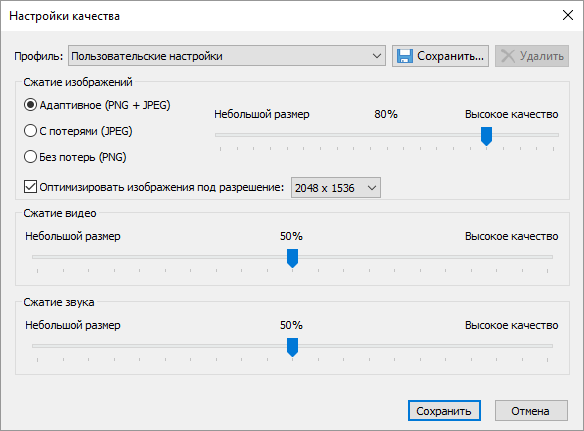This screenshot has height=431, width=584.
Task: Close the Настройки качества dialog window
Action: pyautogui.click(x=568, y=16)
